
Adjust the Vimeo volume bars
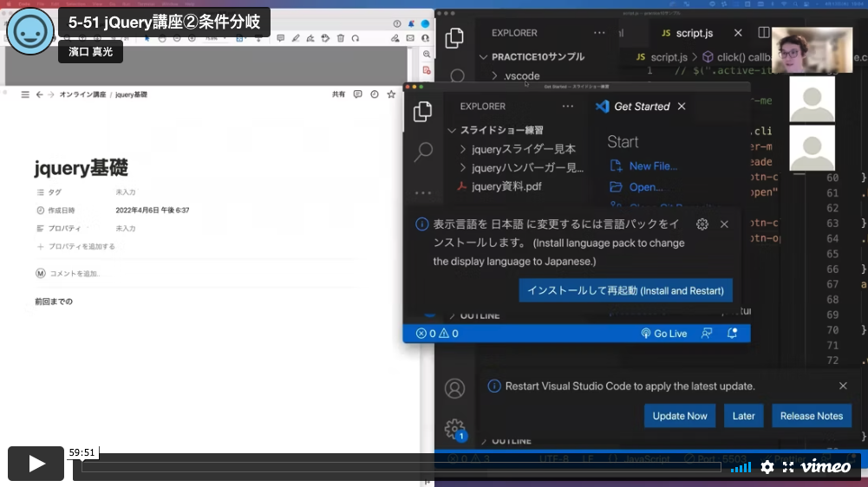tap(741, 467)
